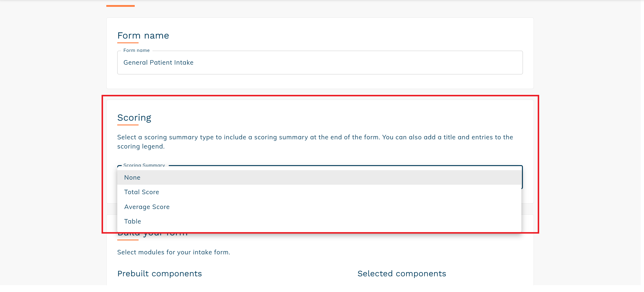Click the orange underline below Build your form
This screenshot has width=644, height=292.
[128, 240]
